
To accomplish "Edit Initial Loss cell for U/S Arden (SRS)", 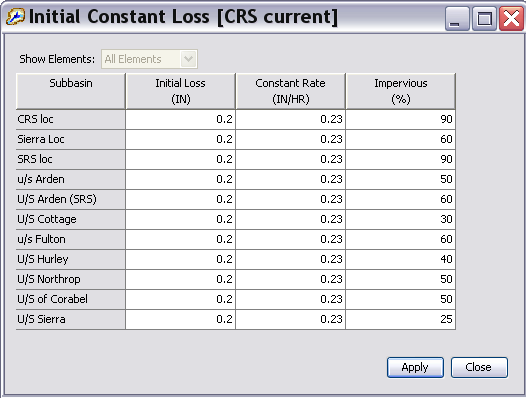I will pos(181,199).
